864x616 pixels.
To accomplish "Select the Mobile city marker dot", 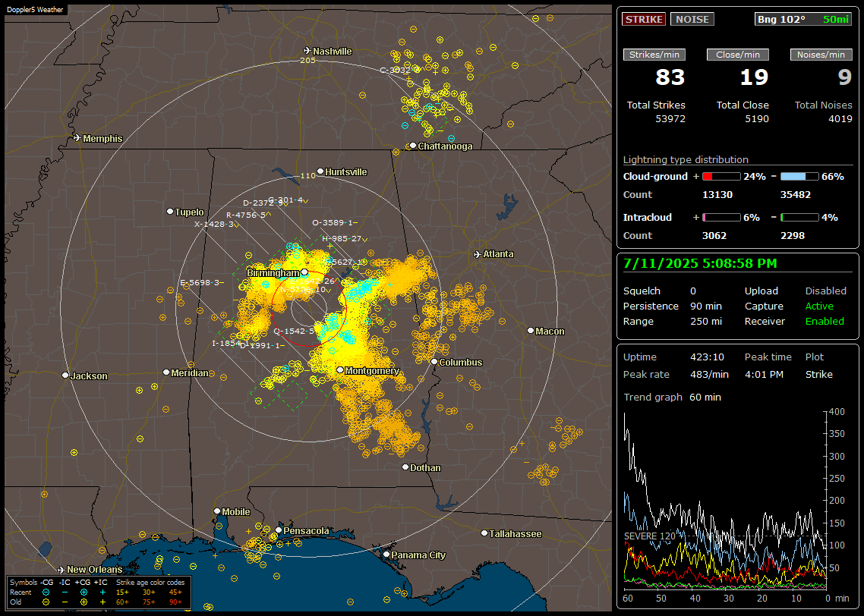I will click(217, 511).
